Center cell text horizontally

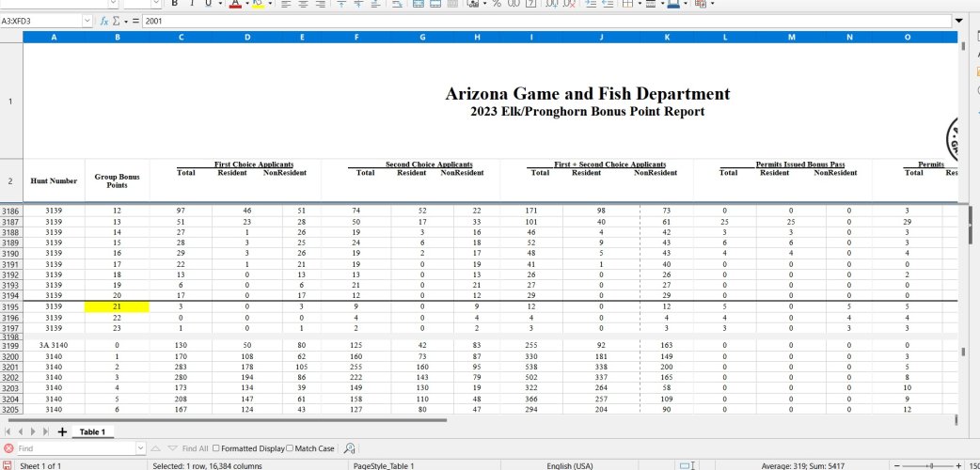(304, 3)
